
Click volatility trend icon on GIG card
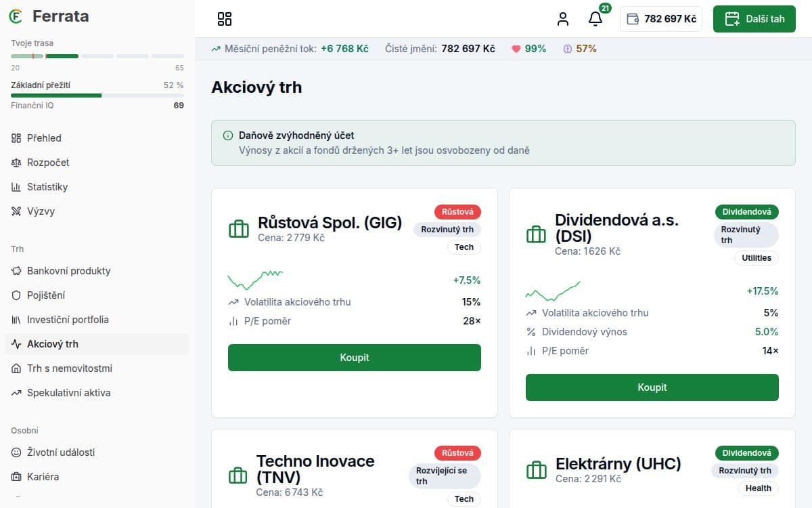coord(233,302)
